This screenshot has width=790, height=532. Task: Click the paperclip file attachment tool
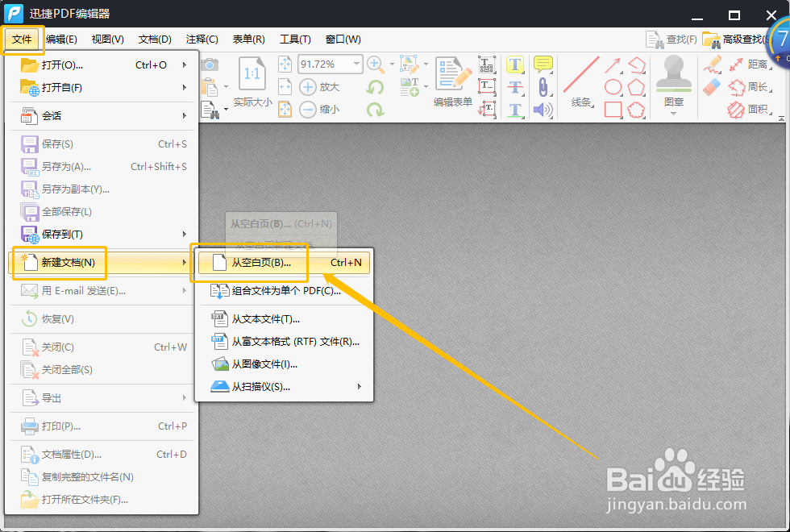(x=543, y=87)
